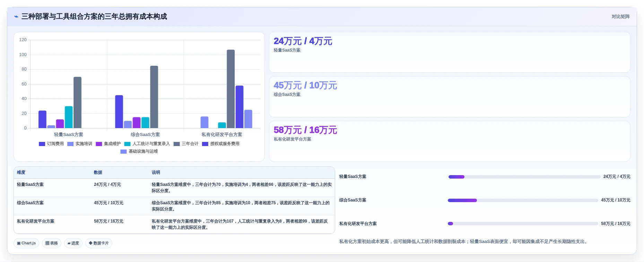Click the 授权或服务费用 bar for 私有化研发平台方案
Screen dimensions: 644x262
pyautogui.click(x=240, y=107)
